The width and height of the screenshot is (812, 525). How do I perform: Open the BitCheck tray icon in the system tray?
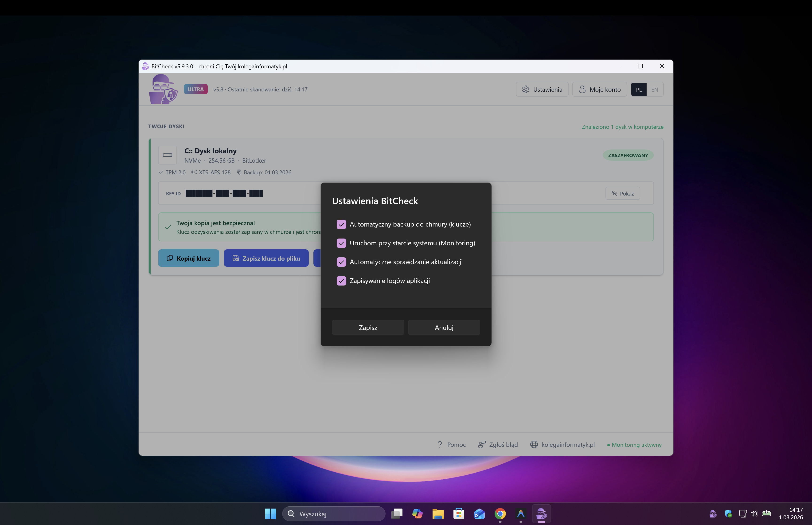713,513
